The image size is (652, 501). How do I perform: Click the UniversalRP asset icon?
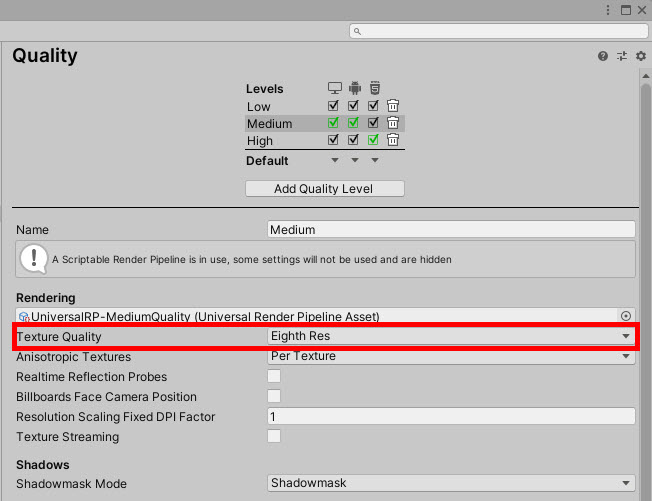(24, 317)
